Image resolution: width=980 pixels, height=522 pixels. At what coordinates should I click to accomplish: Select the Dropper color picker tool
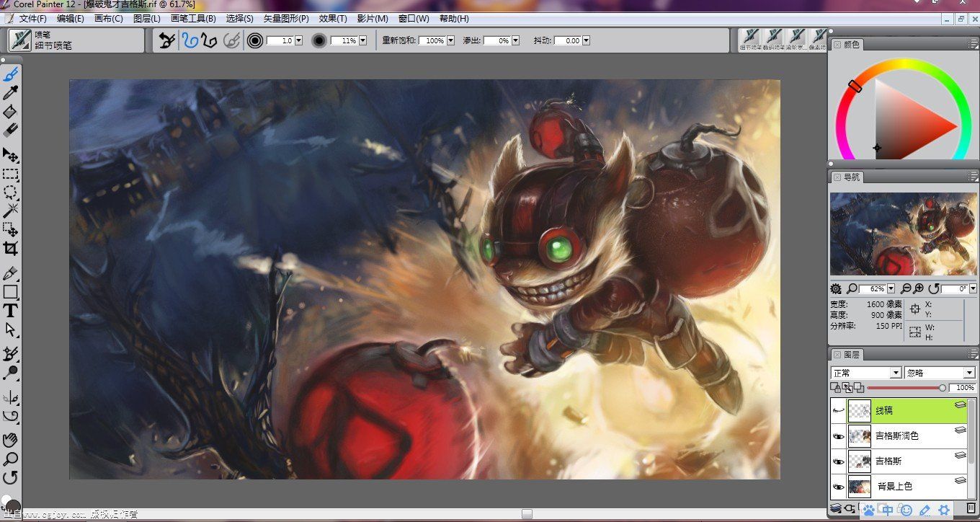coord(10,93)
